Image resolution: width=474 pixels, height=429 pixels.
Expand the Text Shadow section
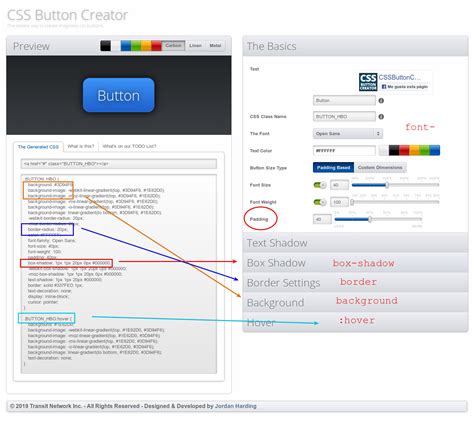tap(355, 243)
